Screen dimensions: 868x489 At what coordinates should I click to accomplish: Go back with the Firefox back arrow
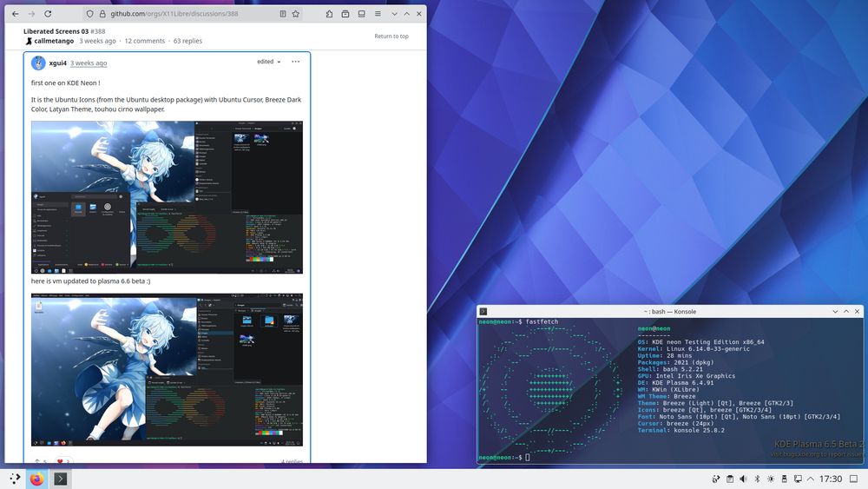pyautogui.click(x=16, y=14)
